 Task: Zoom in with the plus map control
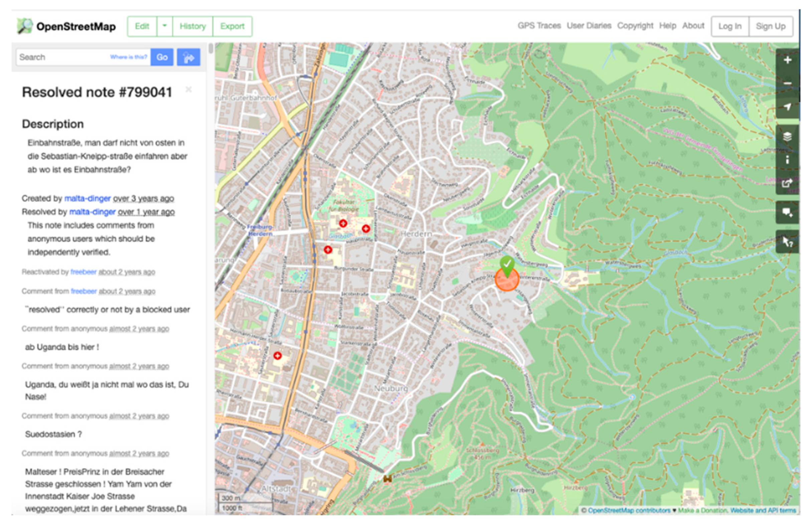tap(787, 60)
